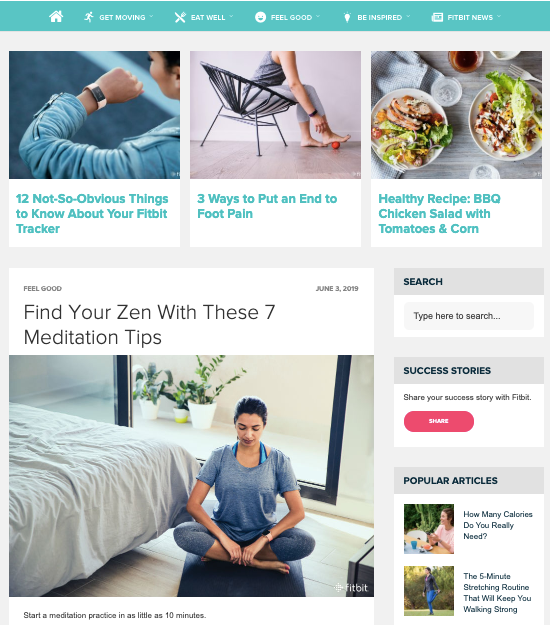
Task: Open the Be Inspired menu item
Action: (379, 18)
